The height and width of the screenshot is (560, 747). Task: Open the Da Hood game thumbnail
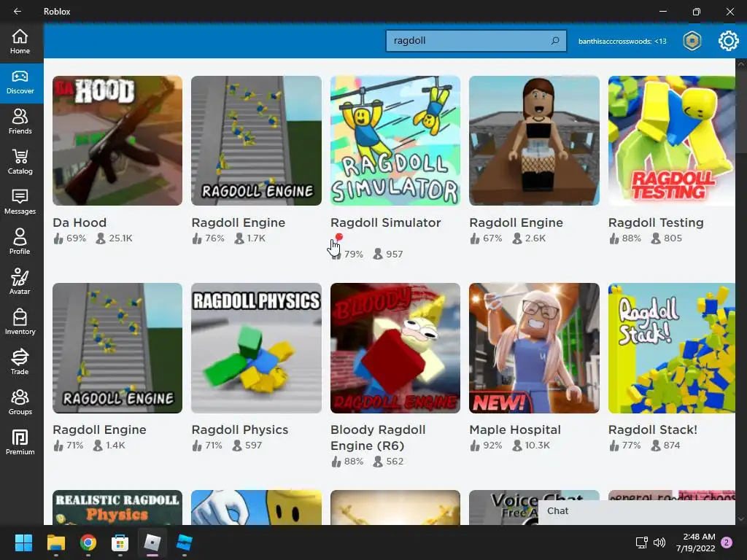click(117, 141)
